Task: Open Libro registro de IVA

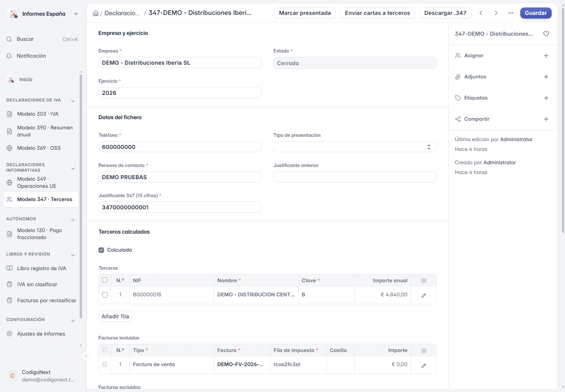Action: pos(41,269)
